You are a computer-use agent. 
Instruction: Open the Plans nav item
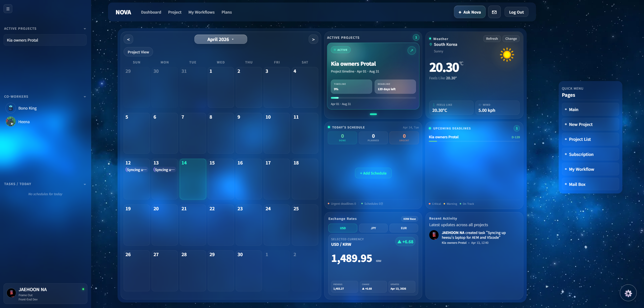227,12
